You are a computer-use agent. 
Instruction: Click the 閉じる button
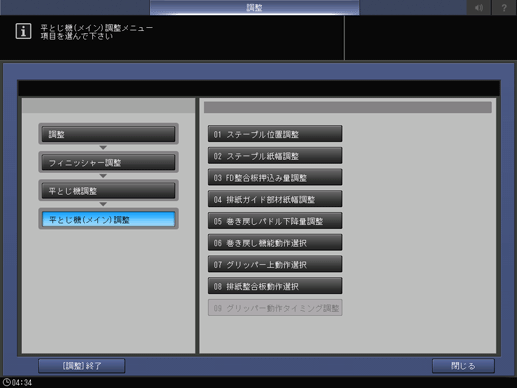[x=463, y=366]
